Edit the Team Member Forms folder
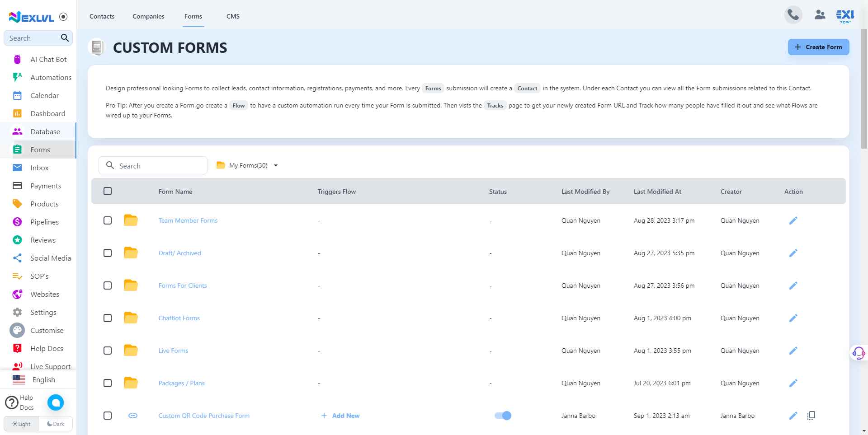This screenshot has width=868, height=435. point(793,220)
